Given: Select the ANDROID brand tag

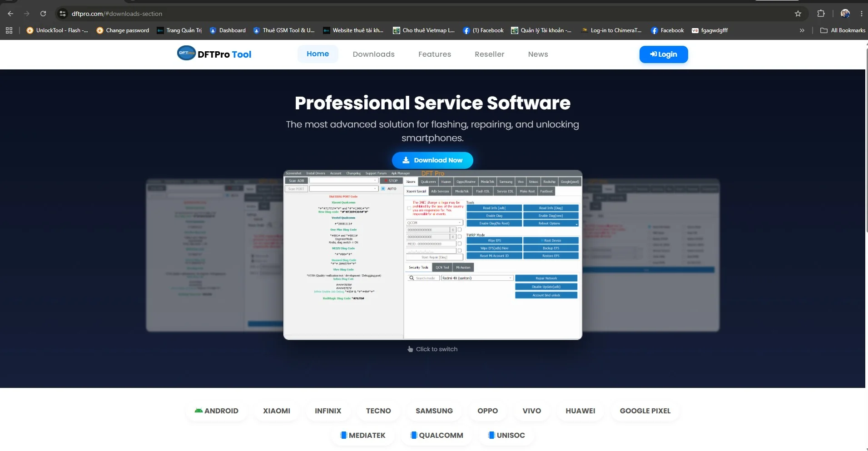Looking at the screenshot, I should 217,411.
